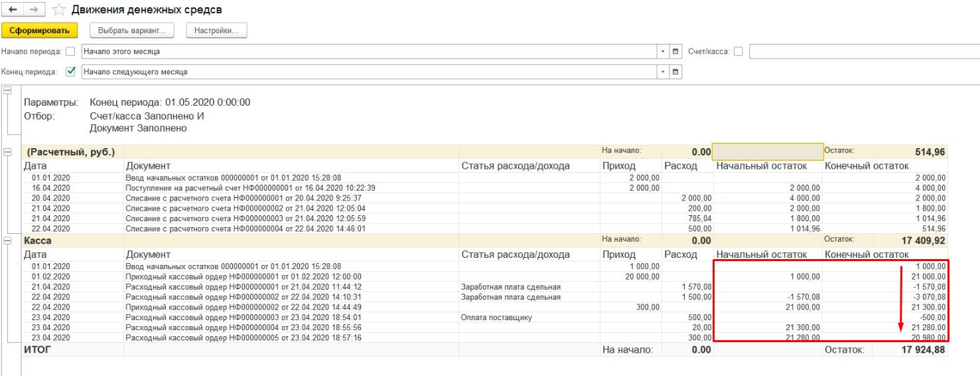Open the report Настройки button
The height and width of the screenshot is (376, 980).
[216, 31]
